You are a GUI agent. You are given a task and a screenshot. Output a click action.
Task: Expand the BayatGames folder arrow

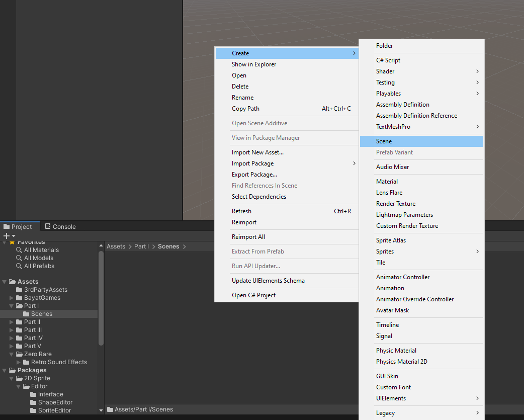12,298
